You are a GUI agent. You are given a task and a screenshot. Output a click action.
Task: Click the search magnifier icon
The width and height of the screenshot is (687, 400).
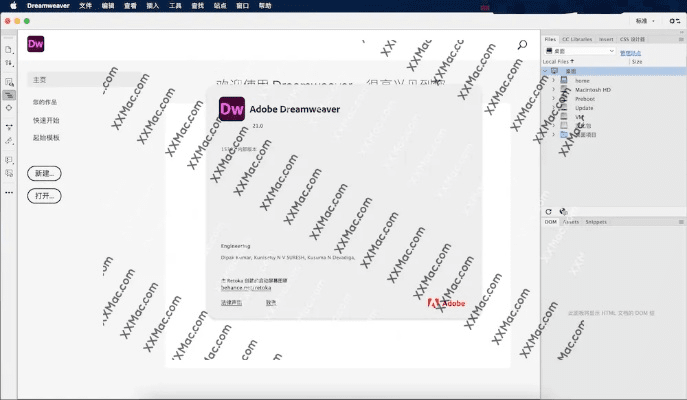522,44
